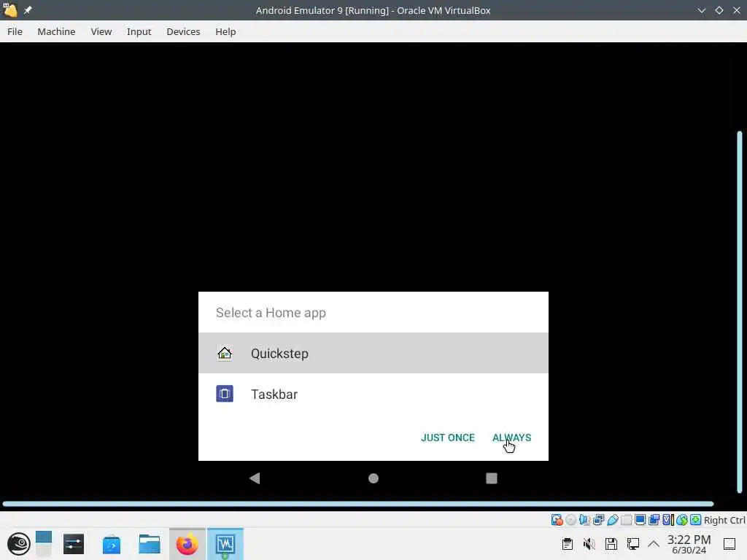
Task: Click the virtual desktop pager
Action: tap(43, 544)
